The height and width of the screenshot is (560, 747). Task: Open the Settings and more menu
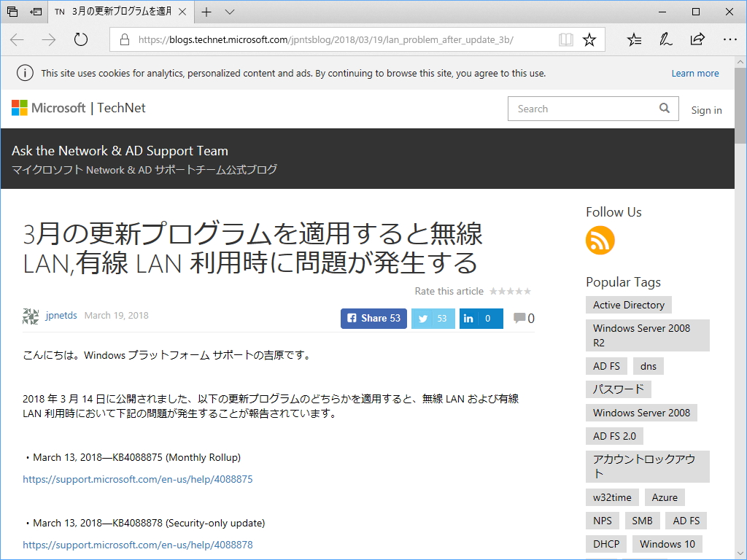click(x=730, y=39)
